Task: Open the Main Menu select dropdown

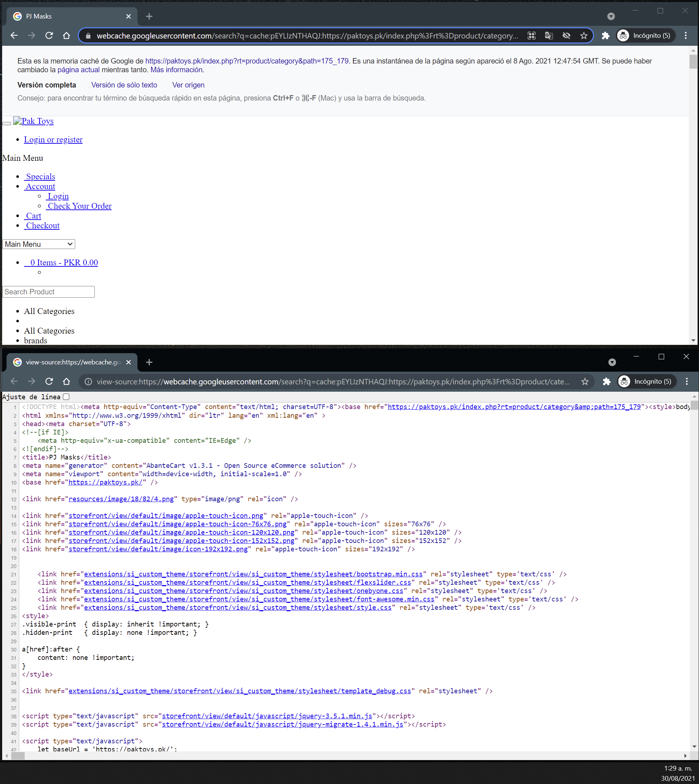Action: coord(39,244)
